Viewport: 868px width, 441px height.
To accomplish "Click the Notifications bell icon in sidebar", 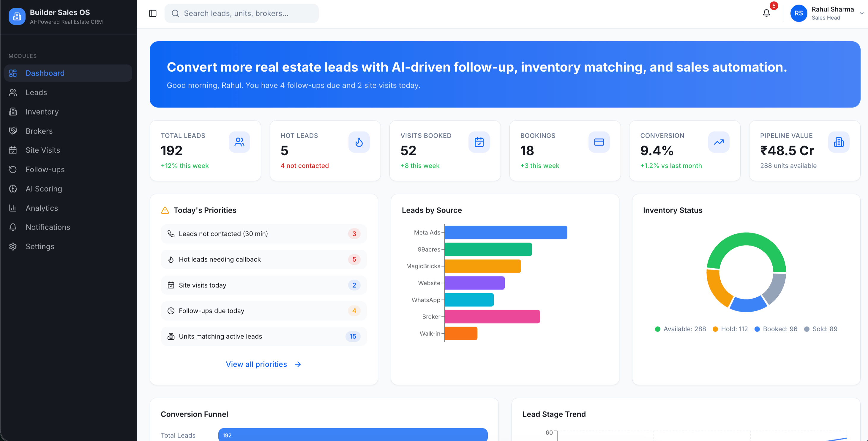I will [x=13, y=227].
